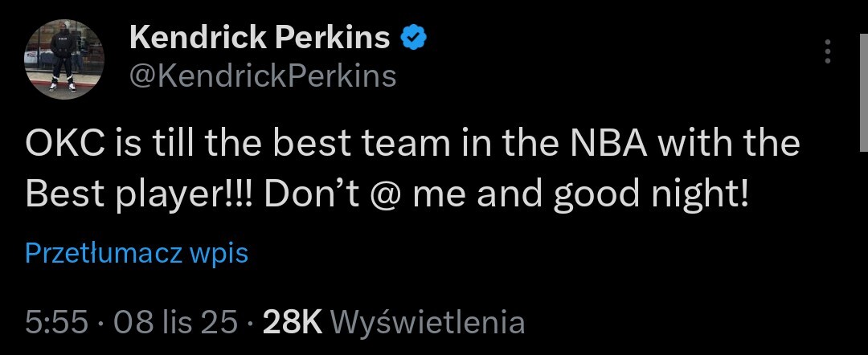
Task: Translate the post via "Przetłumacz wpis"
Action: [137, 254]
